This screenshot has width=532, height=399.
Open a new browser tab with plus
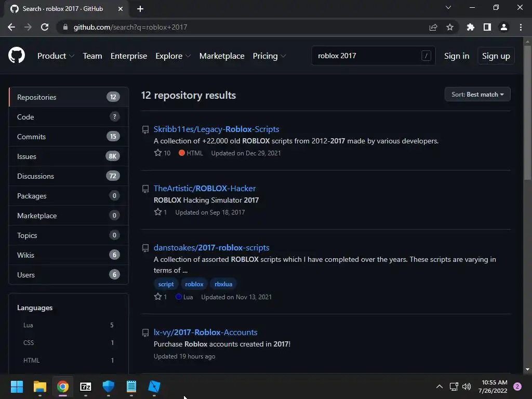(140, 9)
